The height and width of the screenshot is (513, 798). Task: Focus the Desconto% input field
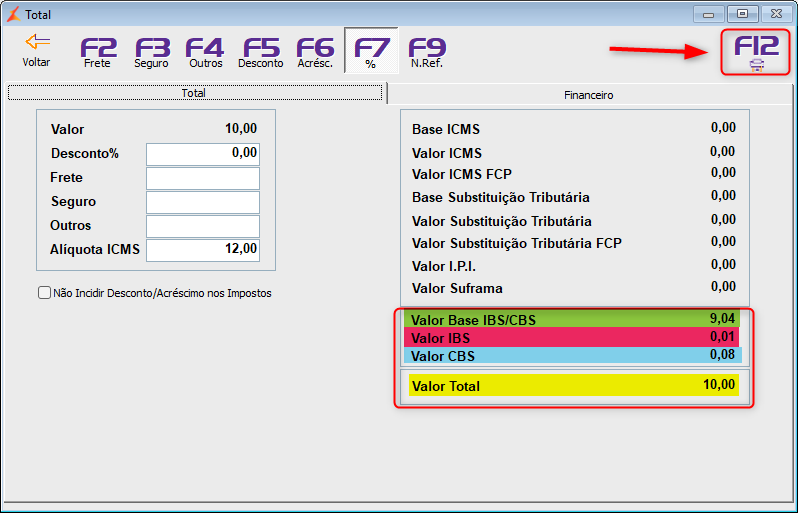pyautogui.click(x=203, y=154)
